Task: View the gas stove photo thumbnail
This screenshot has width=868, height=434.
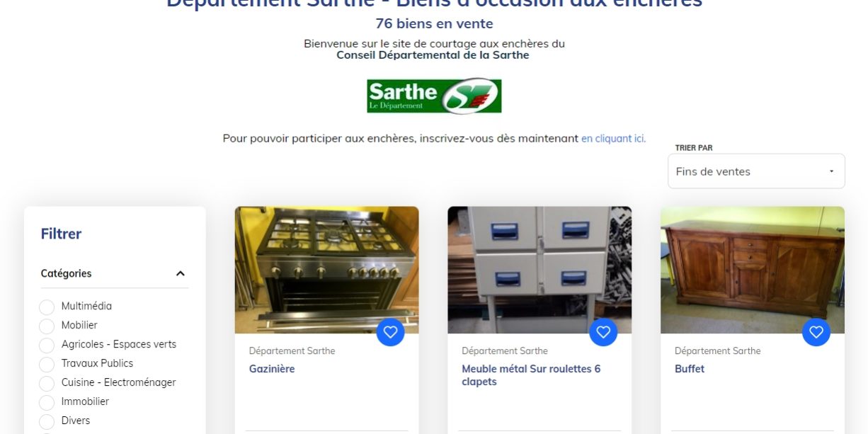Action: tap(327, 270)
